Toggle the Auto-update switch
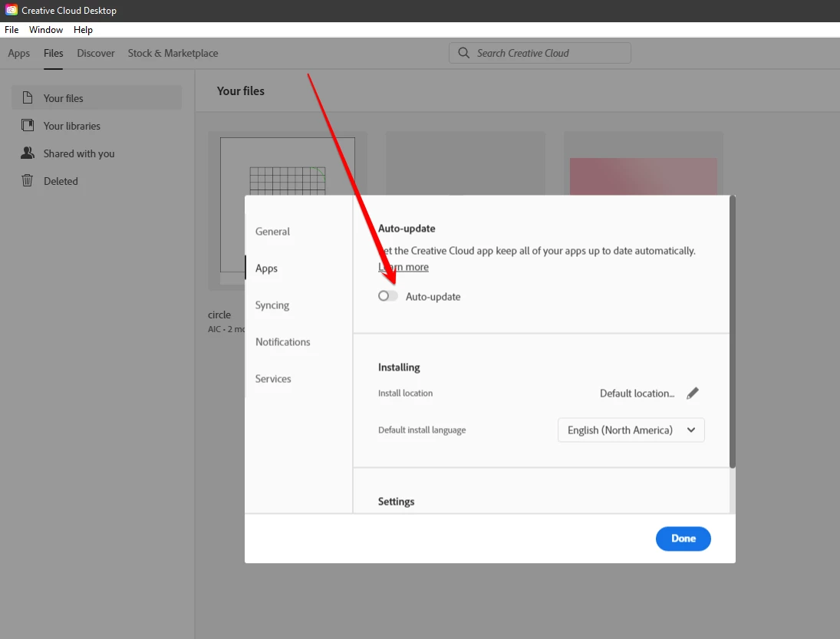The image size is (840, 639). tap(388, 295)
